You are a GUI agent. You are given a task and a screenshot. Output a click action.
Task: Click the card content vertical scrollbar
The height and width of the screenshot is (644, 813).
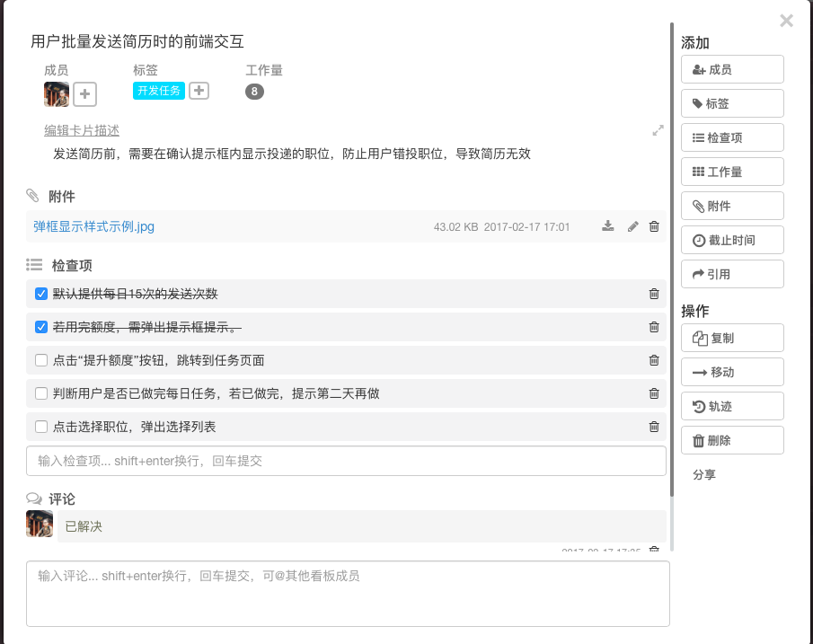pos(671,260)
